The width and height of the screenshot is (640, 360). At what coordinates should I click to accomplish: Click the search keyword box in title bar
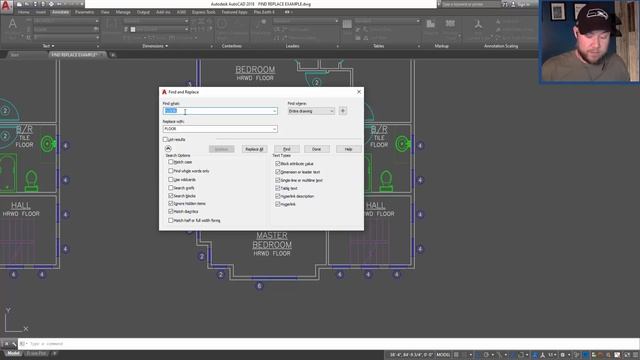tap(471, 4)
